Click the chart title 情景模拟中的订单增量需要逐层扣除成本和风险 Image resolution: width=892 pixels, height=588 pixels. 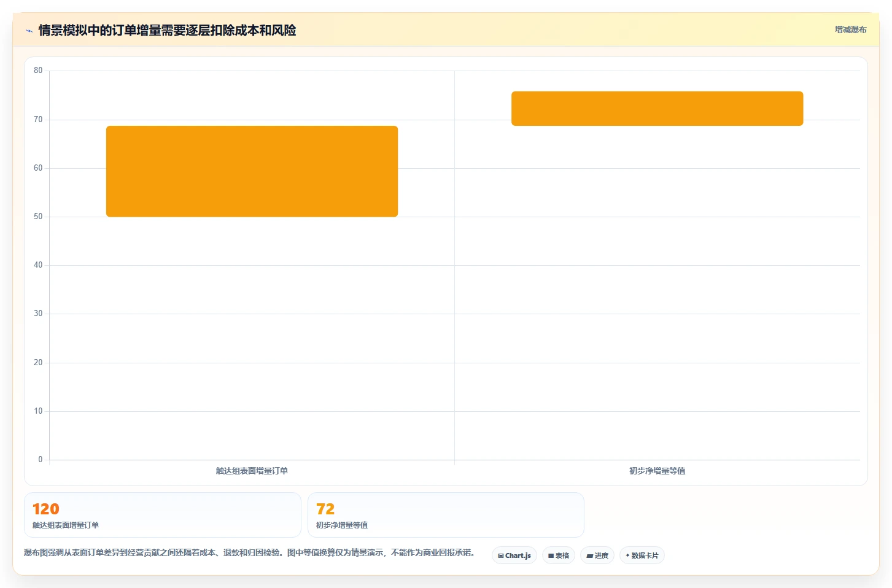coord(167,30)
